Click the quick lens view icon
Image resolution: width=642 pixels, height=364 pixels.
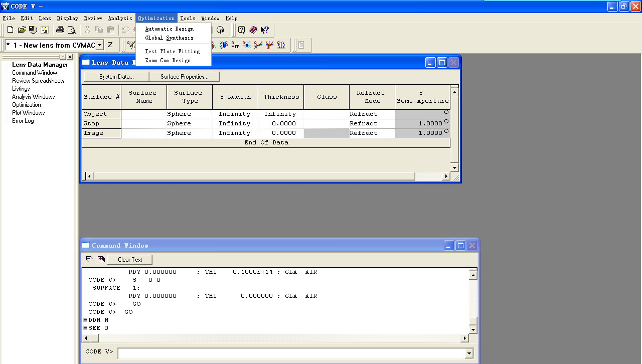[131, 45]
